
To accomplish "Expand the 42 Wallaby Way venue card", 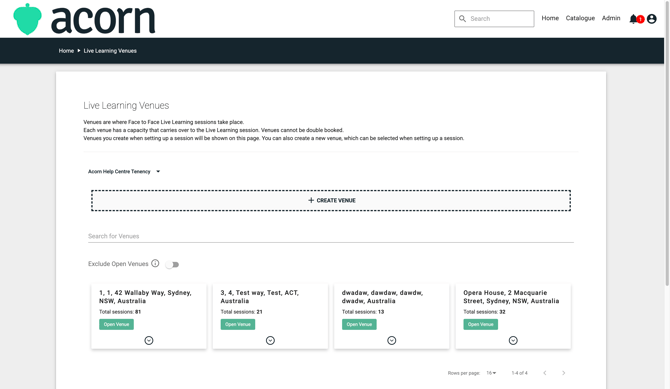I will [149, 340].
